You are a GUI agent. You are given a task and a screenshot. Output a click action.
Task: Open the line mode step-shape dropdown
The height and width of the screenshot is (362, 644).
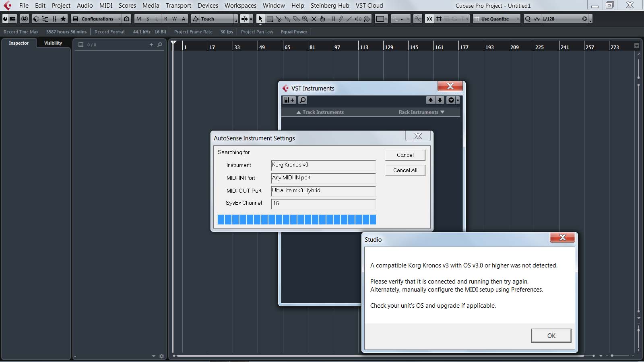pyautogui.click(x=400, y=19)
